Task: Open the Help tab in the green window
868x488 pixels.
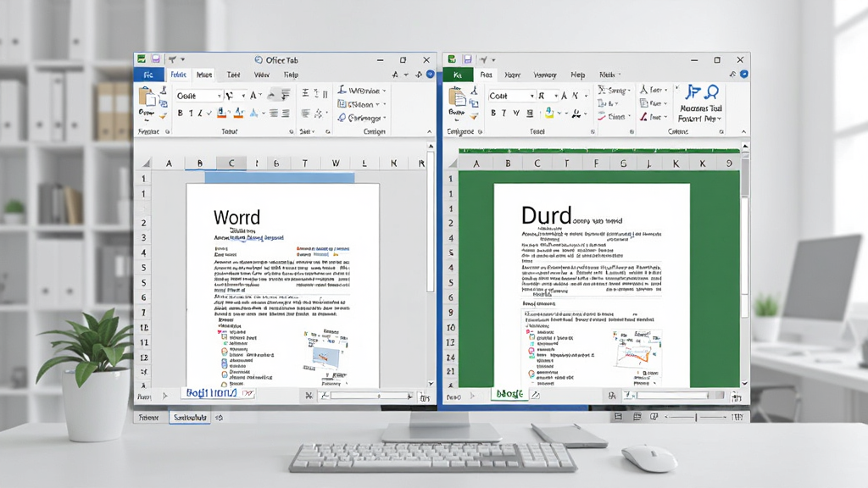Action: 577,75
